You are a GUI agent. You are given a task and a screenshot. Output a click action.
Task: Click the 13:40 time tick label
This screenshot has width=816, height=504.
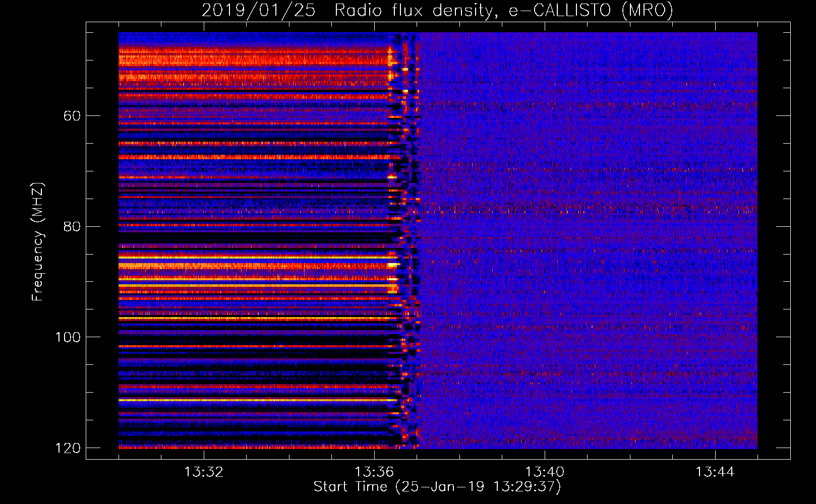tap(545, 472)
